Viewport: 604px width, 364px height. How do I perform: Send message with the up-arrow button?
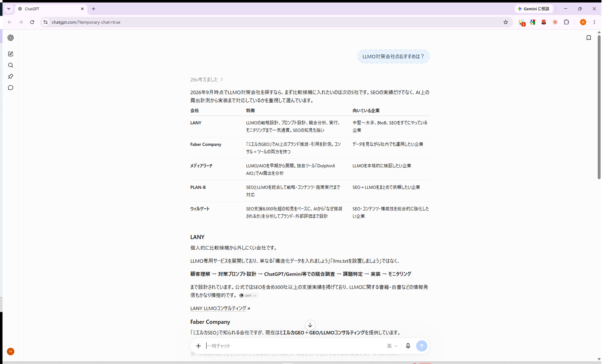pyautogui.click(x=422, y=346)
